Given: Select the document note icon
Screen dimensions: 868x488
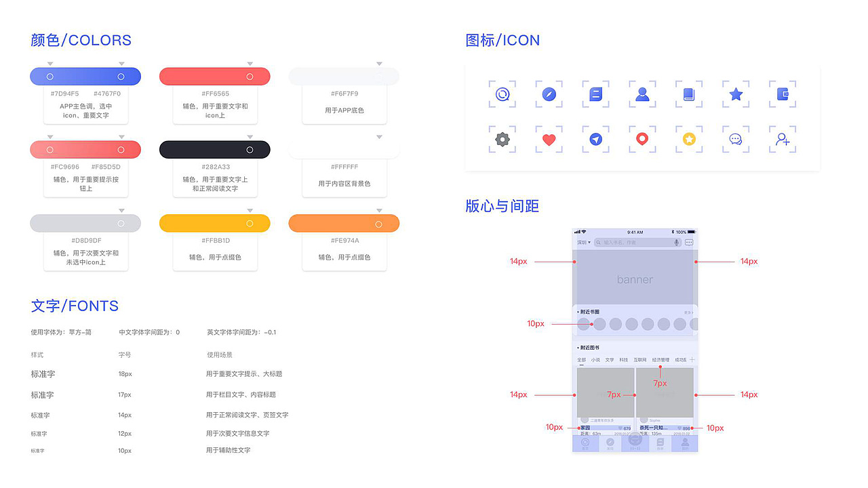Looking at the screenshot, I should pos(597,94).
